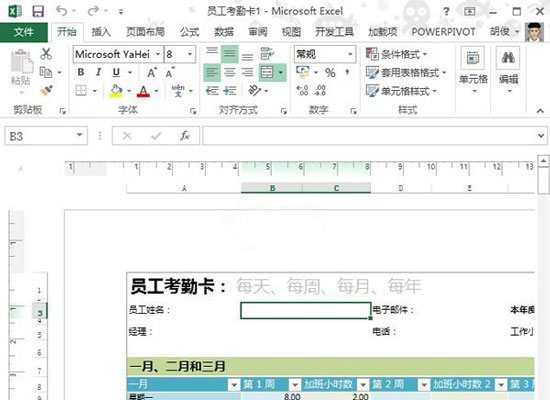Screen dimensions: 550x400
Task: Toggle Underline formatting
Action: click(x=116, y=72)
